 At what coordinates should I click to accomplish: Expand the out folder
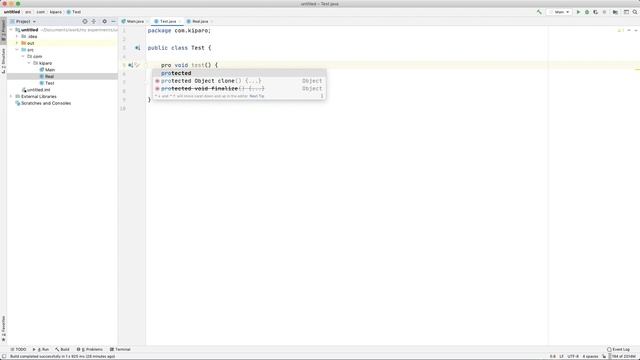tap(17, 43)
